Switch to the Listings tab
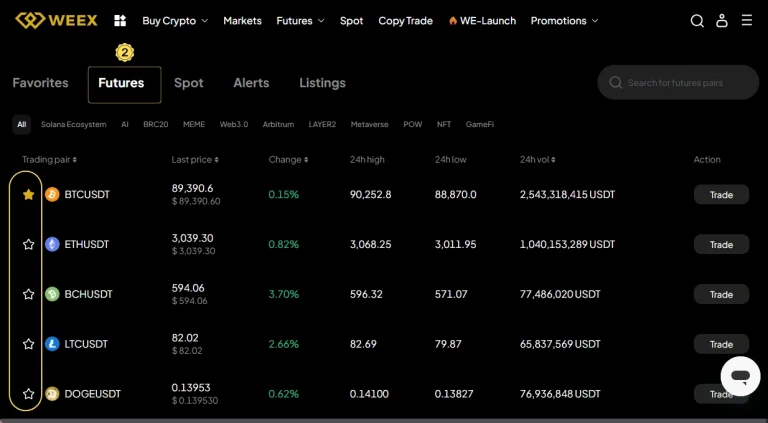The height and width of the screenshot is (423, 768). click(322, 83)
